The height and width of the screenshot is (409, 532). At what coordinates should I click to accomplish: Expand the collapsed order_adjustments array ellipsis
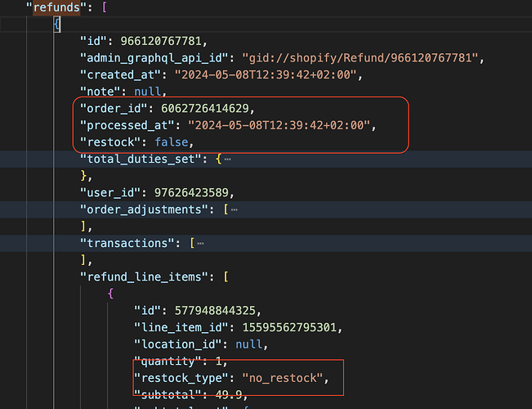tap(235, 210)
